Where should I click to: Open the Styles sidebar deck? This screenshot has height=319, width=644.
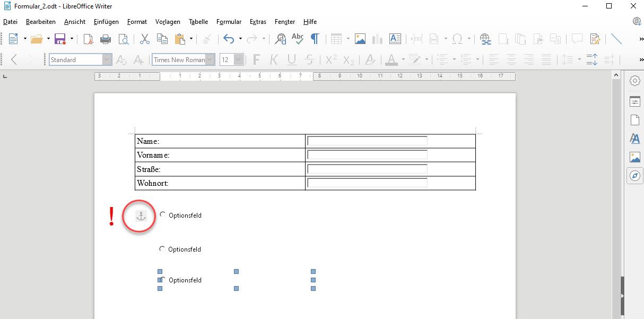(x=635, y=139)
